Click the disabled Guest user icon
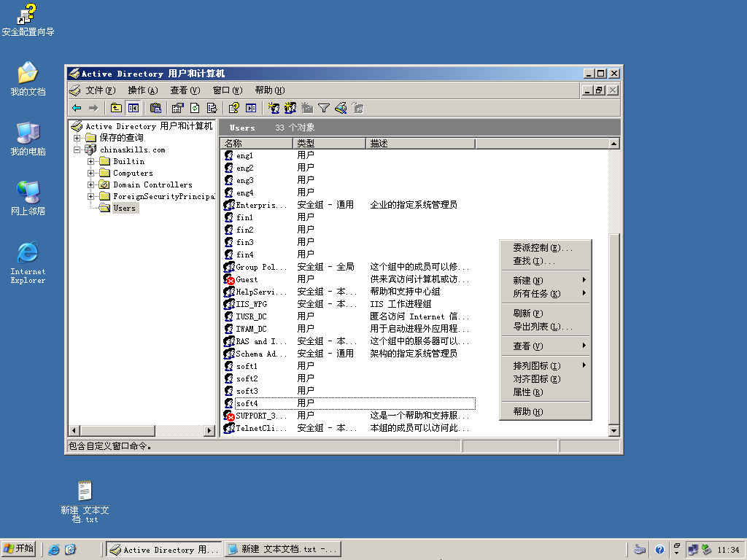This screenshot has height=560, width=747. pos(229,279)
